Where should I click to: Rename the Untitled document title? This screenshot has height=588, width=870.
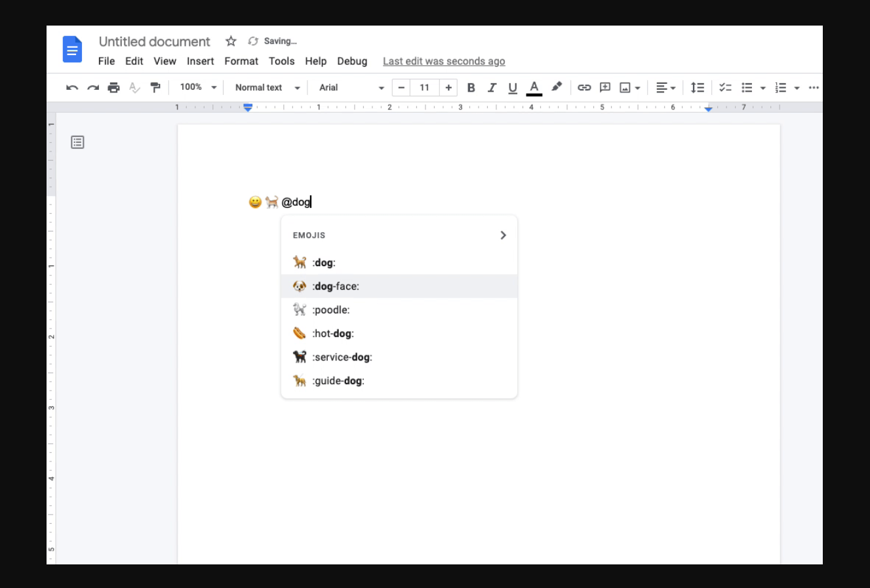click(155, 41)
